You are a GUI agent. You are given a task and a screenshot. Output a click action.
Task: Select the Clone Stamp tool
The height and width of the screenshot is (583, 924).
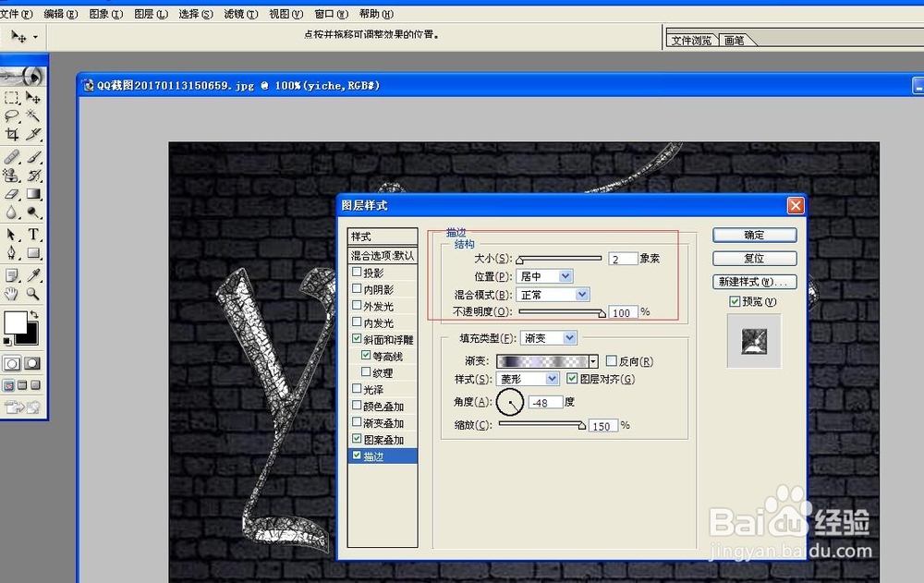pyautogui.click(x=12, y=175)
